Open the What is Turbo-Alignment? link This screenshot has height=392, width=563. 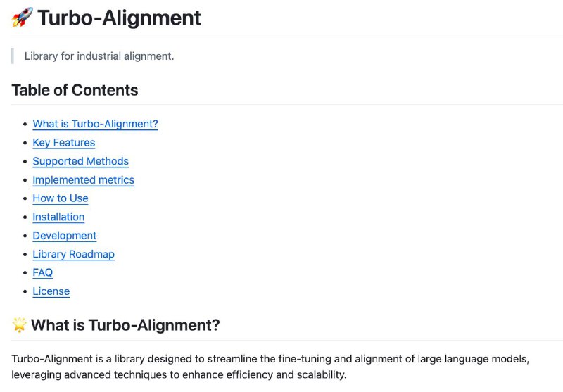(95, 124)
